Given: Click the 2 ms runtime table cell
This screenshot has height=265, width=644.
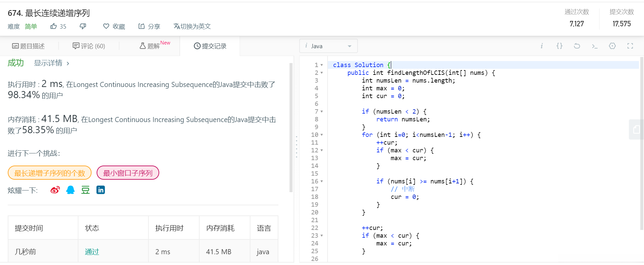Looking at the screenshot, I should 163,252.
